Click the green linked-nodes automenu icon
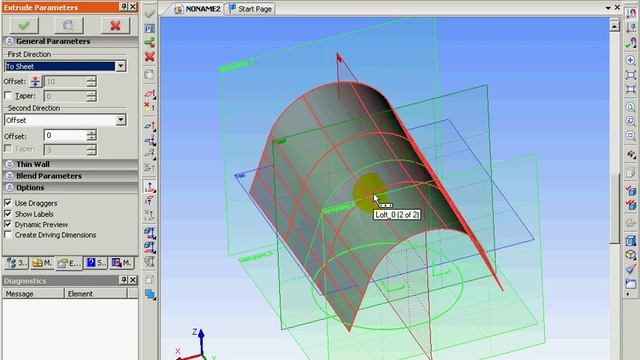This screenshot has height=360, width=640. coord(149,42)
